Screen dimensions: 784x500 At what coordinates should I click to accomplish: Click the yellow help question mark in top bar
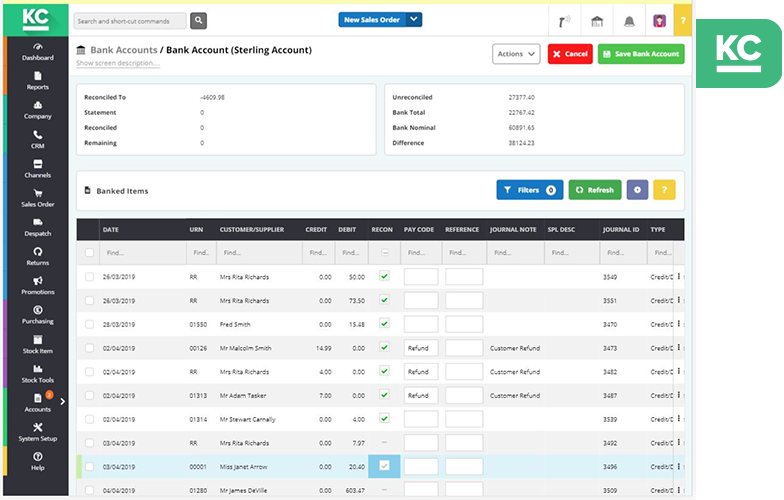682,20
